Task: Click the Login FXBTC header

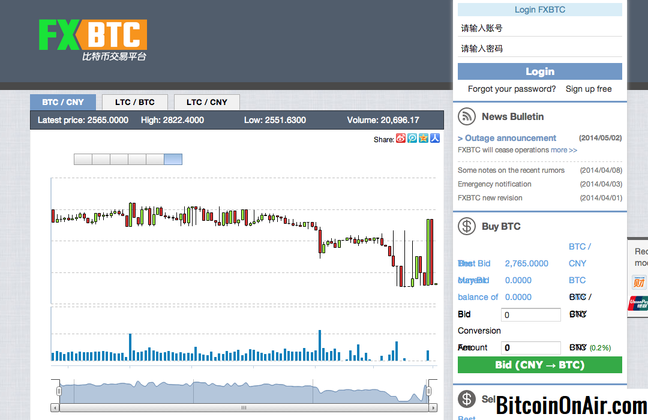Action: point(540,10)
